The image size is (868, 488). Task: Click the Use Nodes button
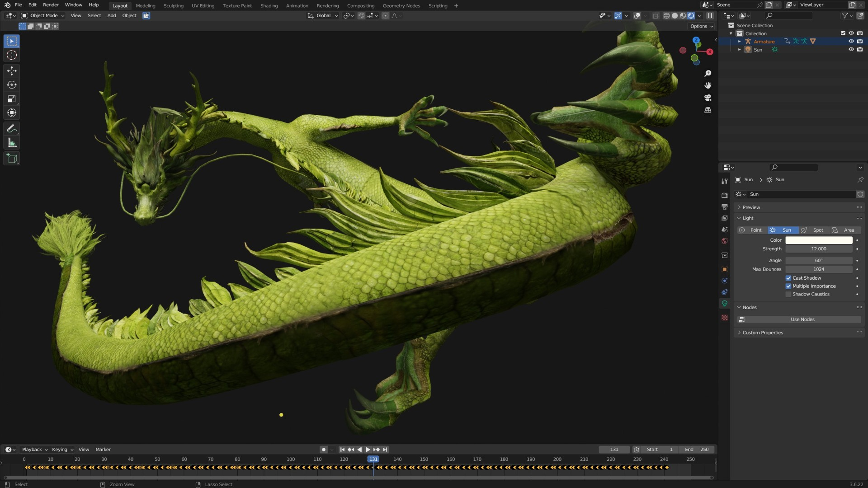[x=799, y=319]
